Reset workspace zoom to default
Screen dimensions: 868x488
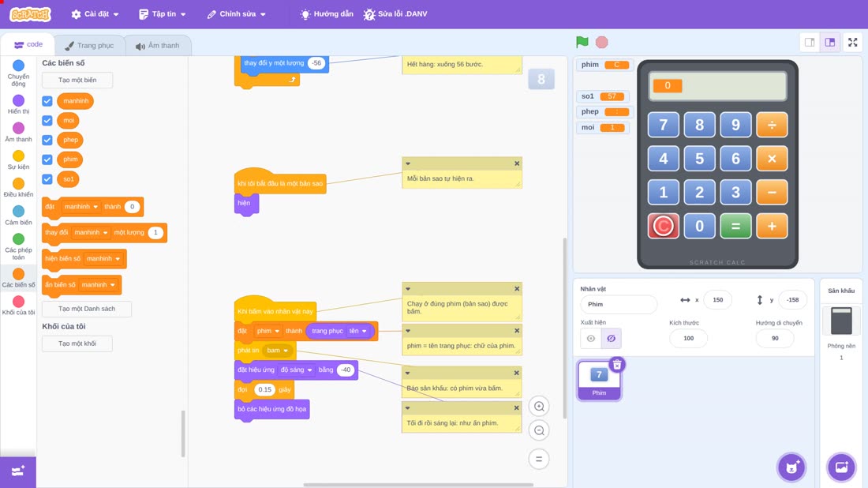pyautogui.click(x=539, y=459)
